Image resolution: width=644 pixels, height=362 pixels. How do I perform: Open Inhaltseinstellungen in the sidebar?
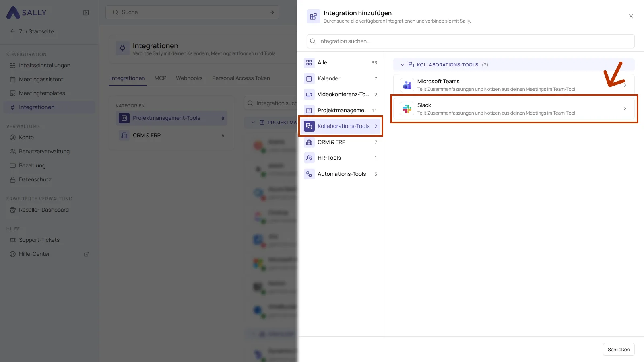point(49,65)
